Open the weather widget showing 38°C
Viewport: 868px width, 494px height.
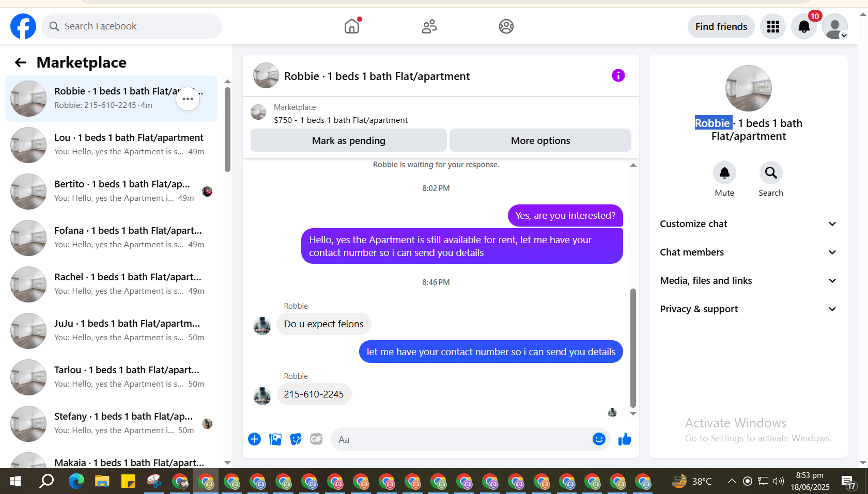click(x=691, y=482)
